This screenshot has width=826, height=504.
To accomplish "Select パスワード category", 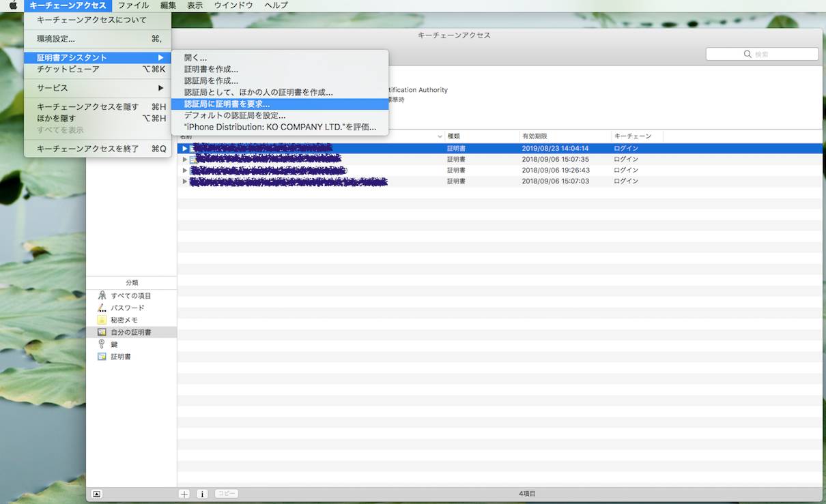I will click(x=131, y=308).
